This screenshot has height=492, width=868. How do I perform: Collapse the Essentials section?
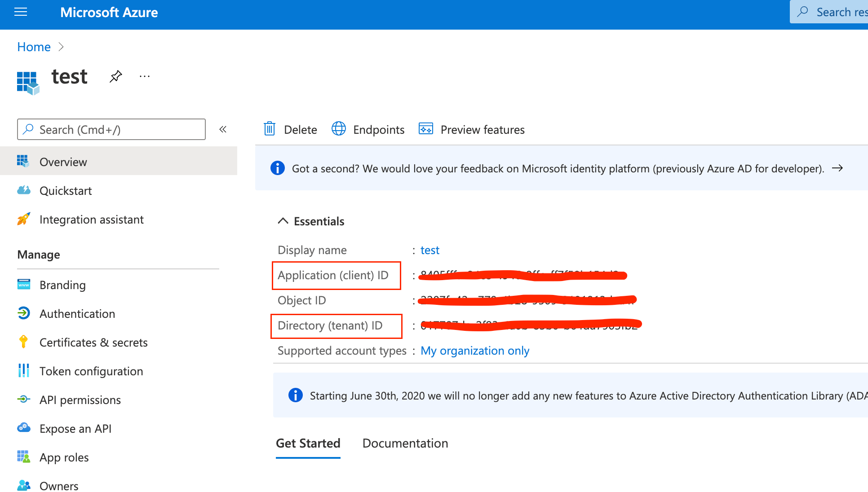point(283,220)
